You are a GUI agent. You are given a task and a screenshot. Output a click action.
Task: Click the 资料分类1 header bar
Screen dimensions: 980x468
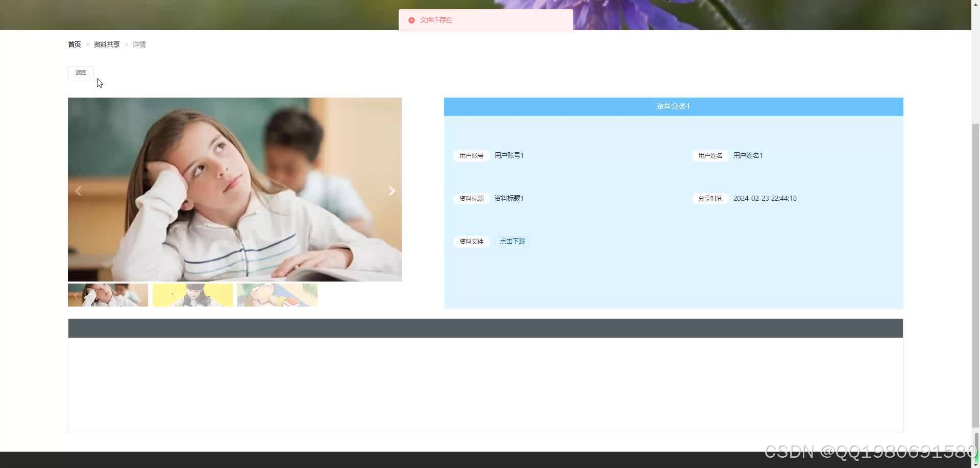(x=673, y=106)
